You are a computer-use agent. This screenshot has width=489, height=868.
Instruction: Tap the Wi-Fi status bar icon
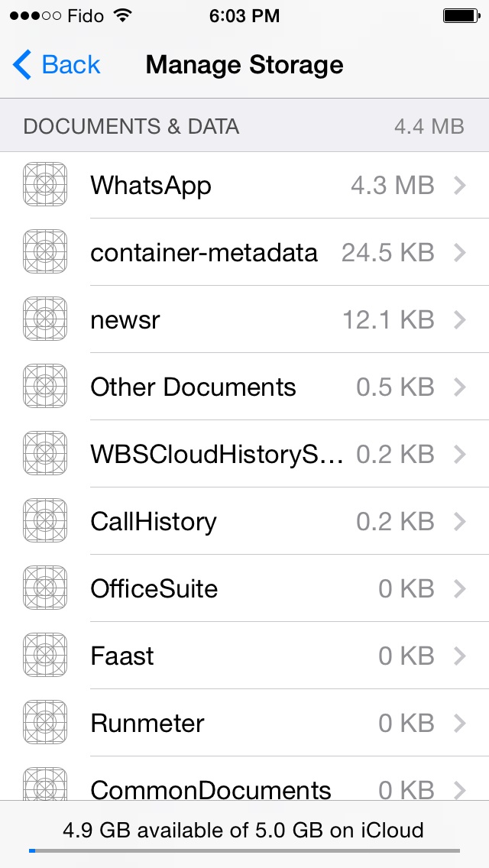point(122,15)
